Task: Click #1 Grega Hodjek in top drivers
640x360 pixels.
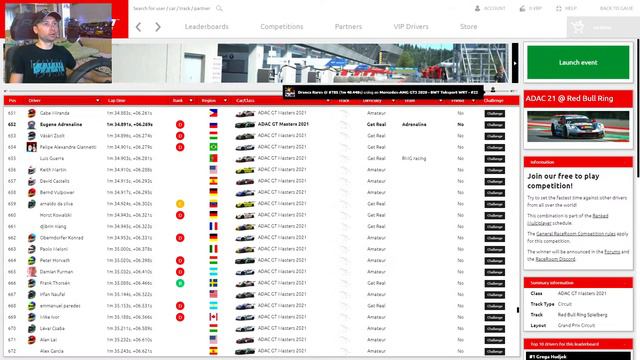Action: click(x=547, y=356)
